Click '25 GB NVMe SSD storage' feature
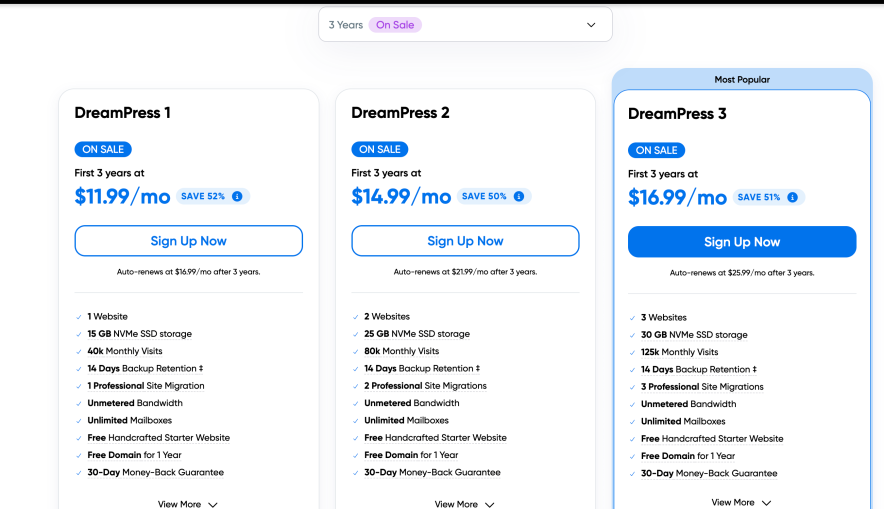The width and height of the screenshot is (884, 509). [x=417, y=334]
